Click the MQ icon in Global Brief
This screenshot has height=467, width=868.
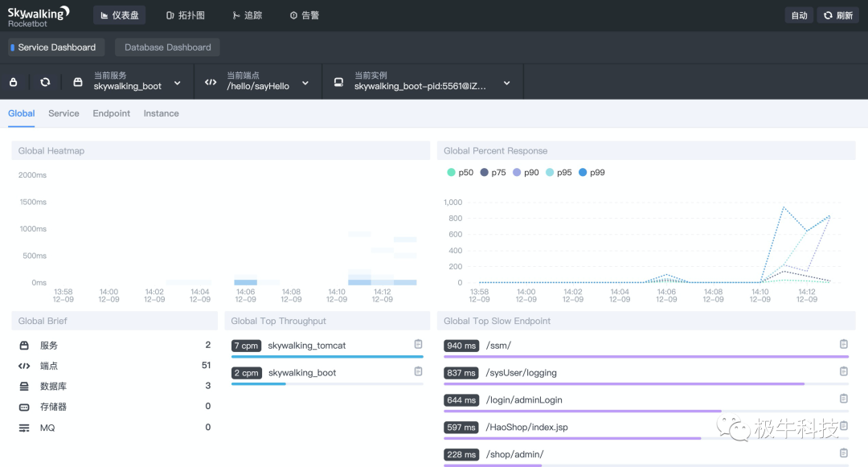[x=24, y=428]
